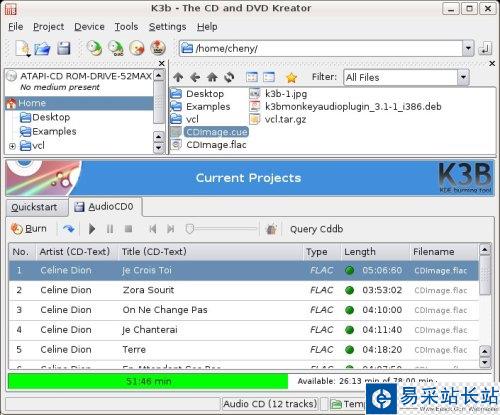The height and width of the screenshot is (415, 500).
Task: Click the convert tracks arrow icon
Action: [x=69, y=229]
